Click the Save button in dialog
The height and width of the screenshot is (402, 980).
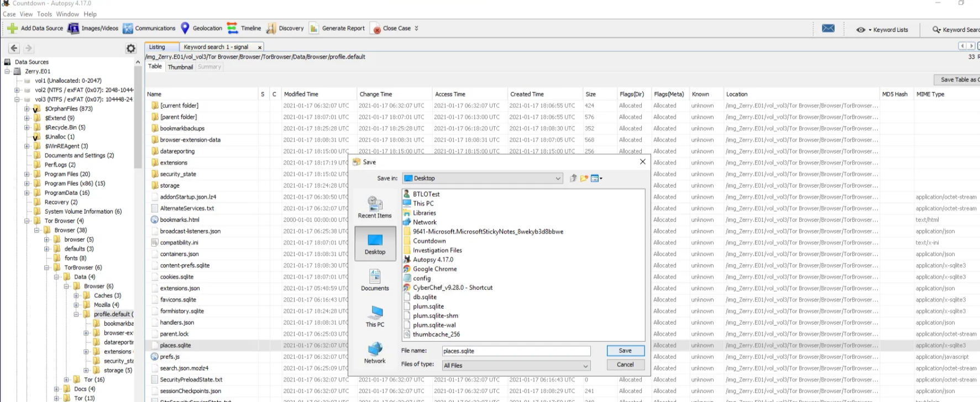point(625,351)
